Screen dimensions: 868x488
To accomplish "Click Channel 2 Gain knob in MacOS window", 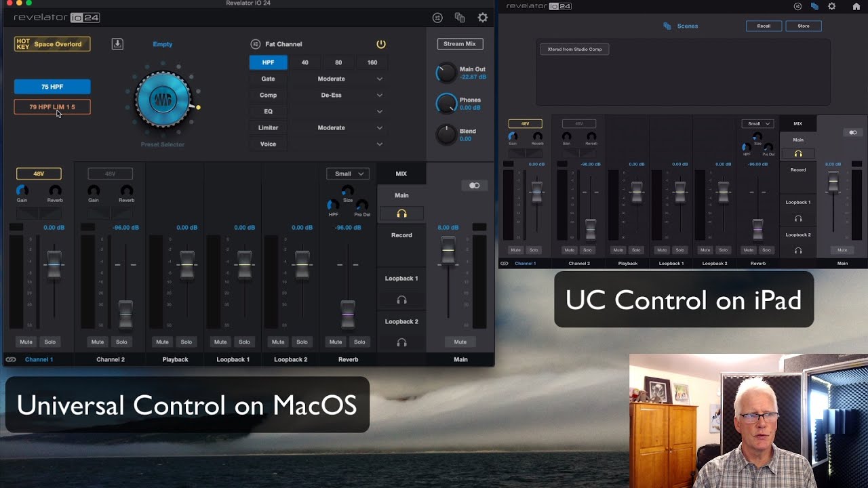I will click(x=94, y=190).
